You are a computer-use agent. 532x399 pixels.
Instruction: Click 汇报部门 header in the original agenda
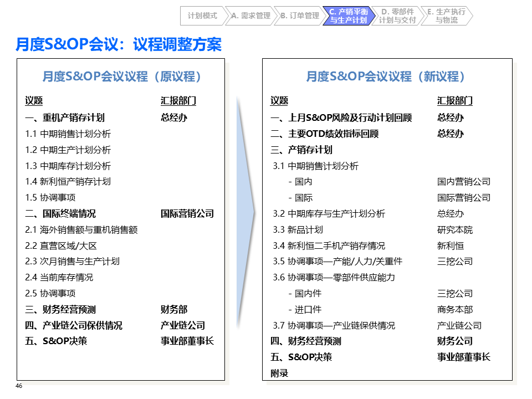[178, 101]
